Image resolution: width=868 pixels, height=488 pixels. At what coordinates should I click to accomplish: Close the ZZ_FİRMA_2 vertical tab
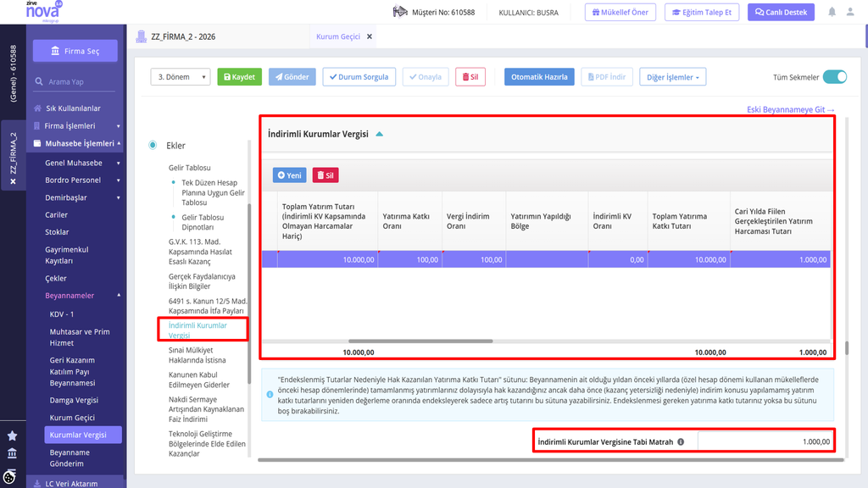point(14,181)
